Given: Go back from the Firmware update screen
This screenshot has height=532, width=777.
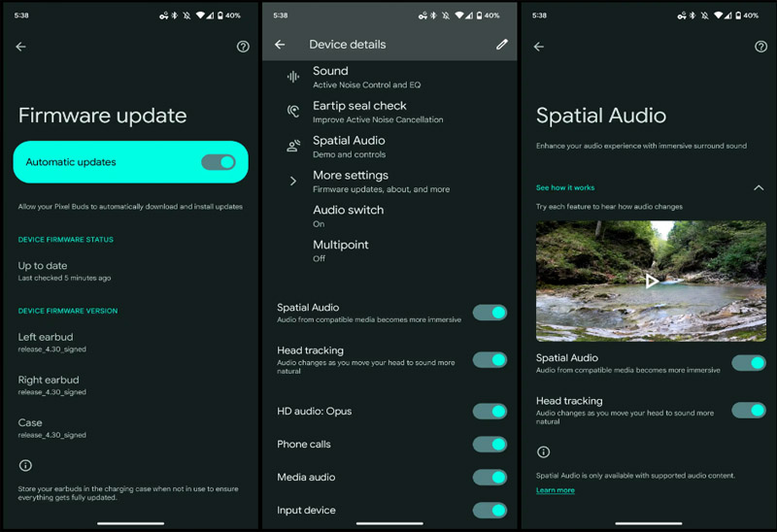Looking at the screenshot, I should click(20, 47).
